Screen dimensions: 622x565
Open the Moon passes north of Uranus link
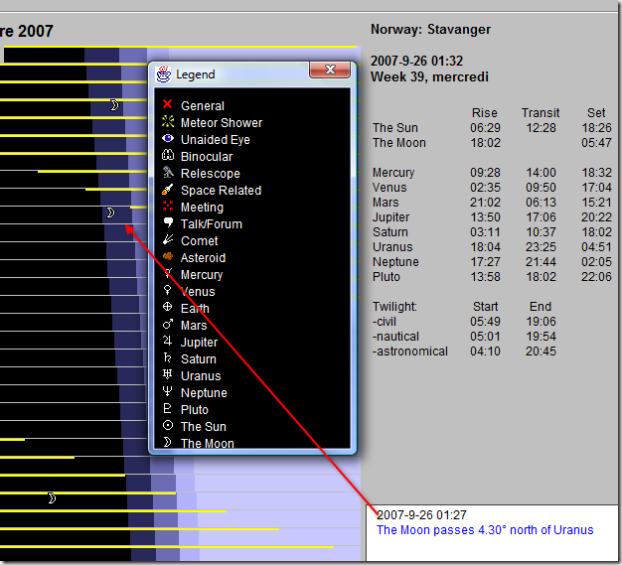[484, 530]
